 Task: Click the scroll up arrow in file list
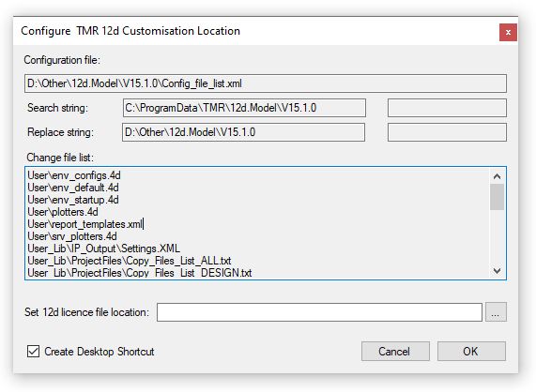point(497,176)
